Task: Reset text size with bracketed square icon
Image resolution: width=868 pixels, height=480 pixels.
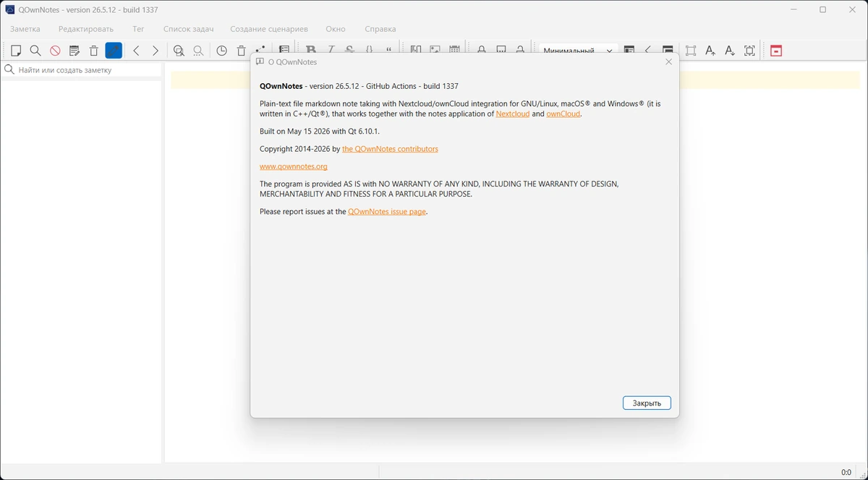Action: [x=749, y=51]
